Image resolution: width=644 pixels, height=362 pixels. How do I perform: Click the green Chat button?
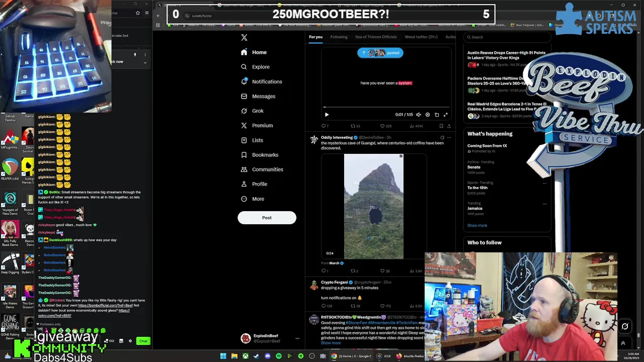pyautogui.click(x=143, y=341)
